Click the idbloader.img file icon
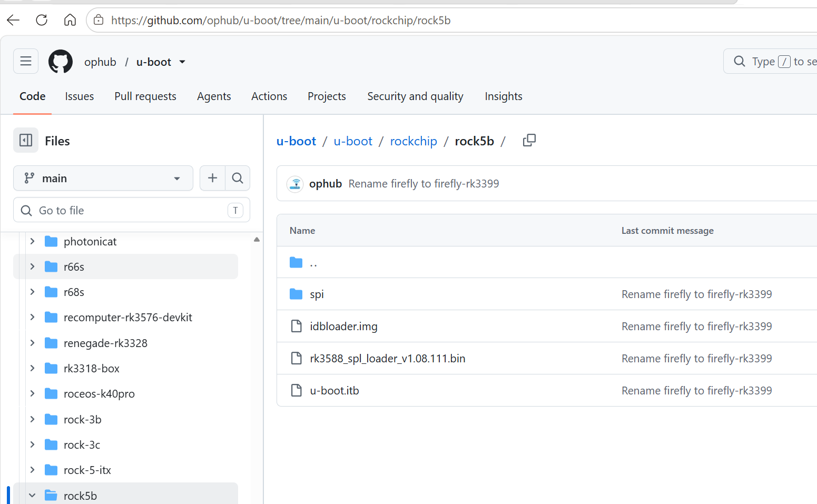Screen dimensions: 817x504 (297, 326)
